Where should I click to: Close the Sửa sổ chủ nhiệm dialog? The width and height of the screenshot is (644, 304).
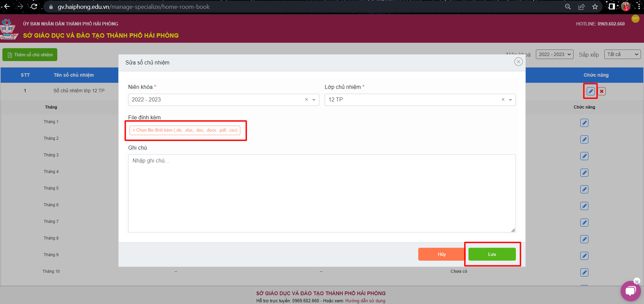[x=518, y=62]
